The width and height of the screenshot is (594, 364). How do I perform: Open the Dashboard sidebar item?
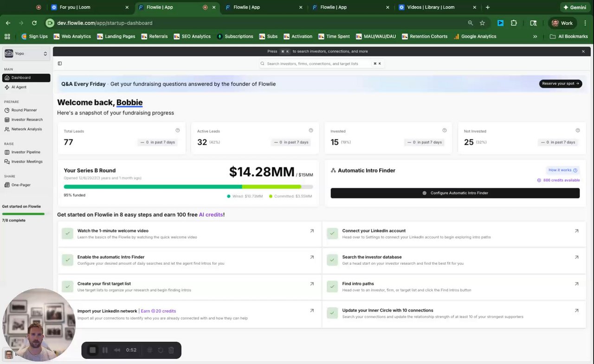26,77
